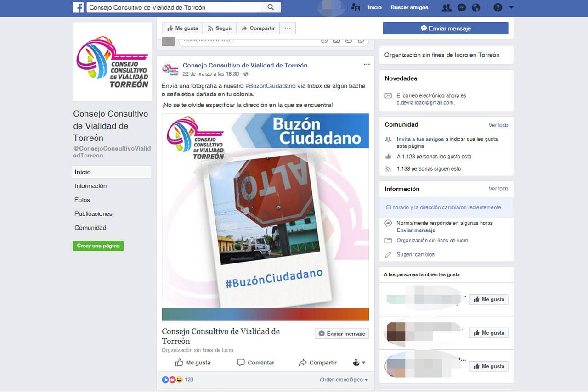Click the Facebook logo in top bar
Screen dimensions: 588x392
point(78,7)
